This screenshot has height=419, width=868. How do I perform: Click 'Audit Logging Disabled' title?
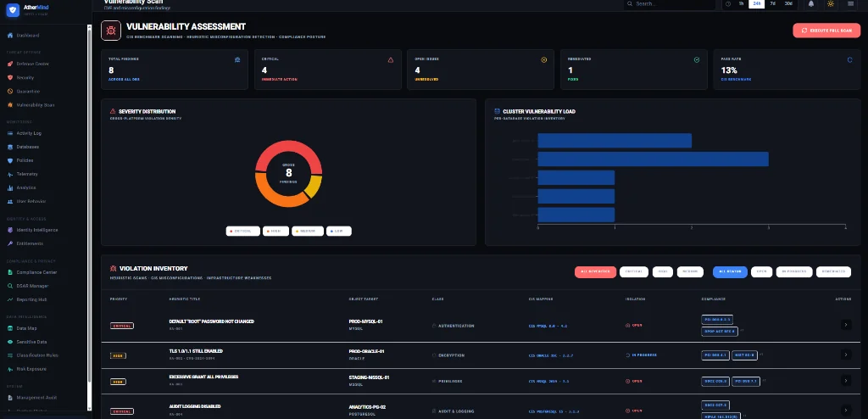(x=195, y=407)
